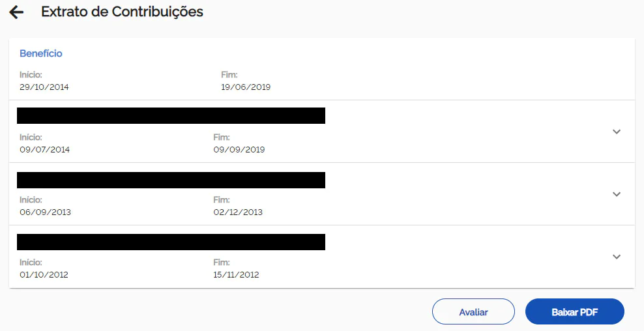Select the end date 09/09/2019
This screenshot has width=644, height=331.
pos(239,149)
